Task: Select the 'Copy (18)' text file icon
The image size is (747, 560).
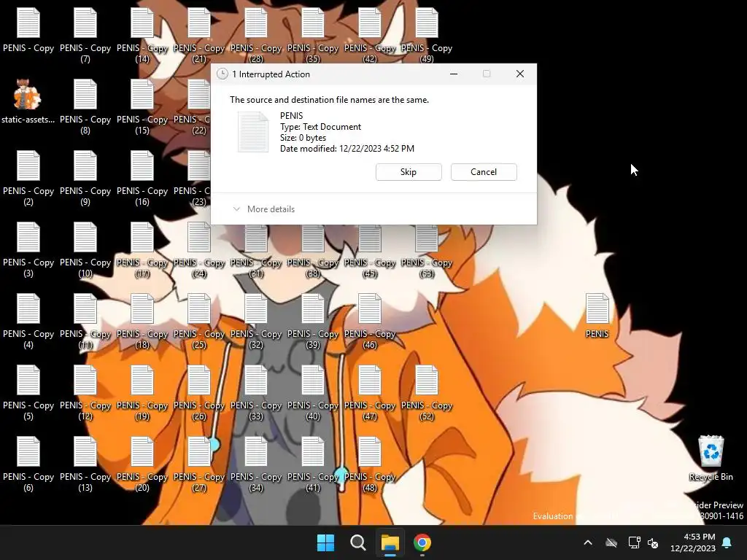Action: click(142, 308)
